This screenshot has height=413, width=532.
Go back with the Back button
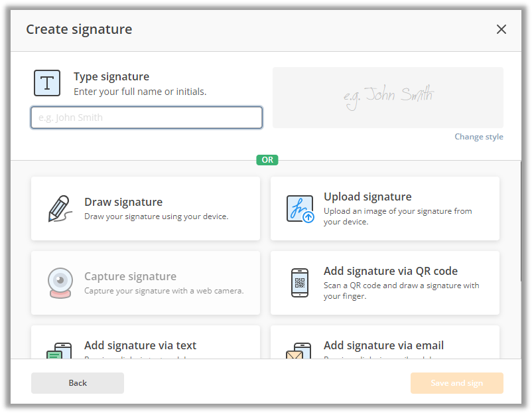[x=78, y=383]
